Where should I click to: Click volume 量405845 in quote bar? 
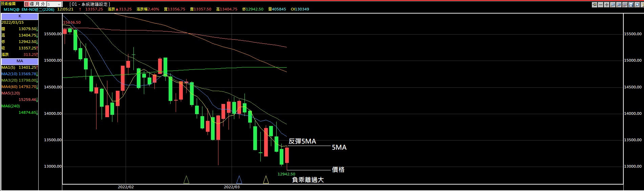tap(277, 9)
